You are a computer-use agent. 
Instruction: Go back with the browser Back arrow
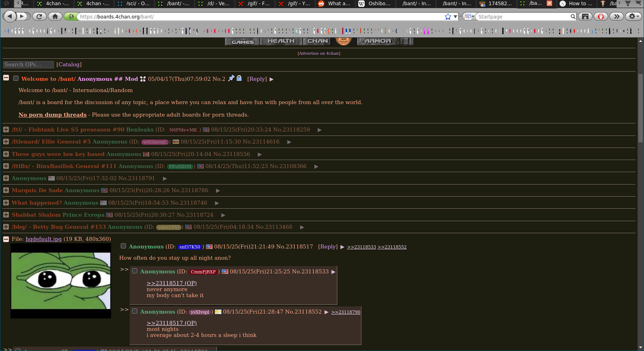[x=10, y=16]
